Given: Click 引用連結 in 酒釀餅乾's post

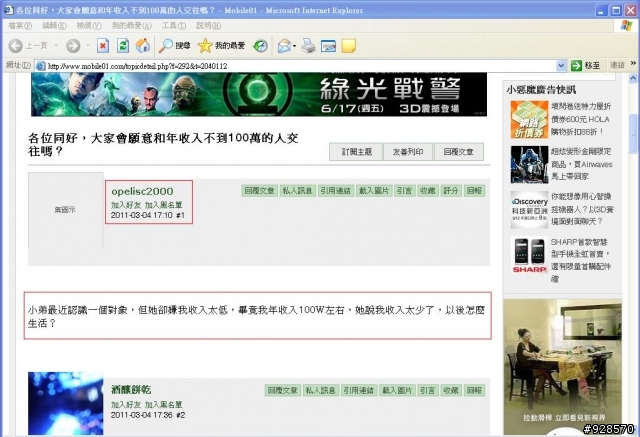Looking at the screenshot, I should coord(358,390).
